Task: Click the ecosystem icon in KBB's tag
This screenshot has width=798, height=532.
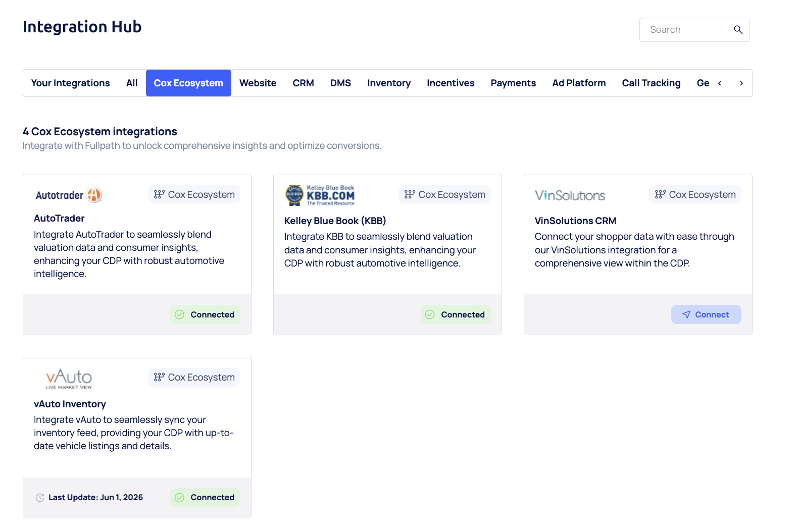Action: coord(410,194)
